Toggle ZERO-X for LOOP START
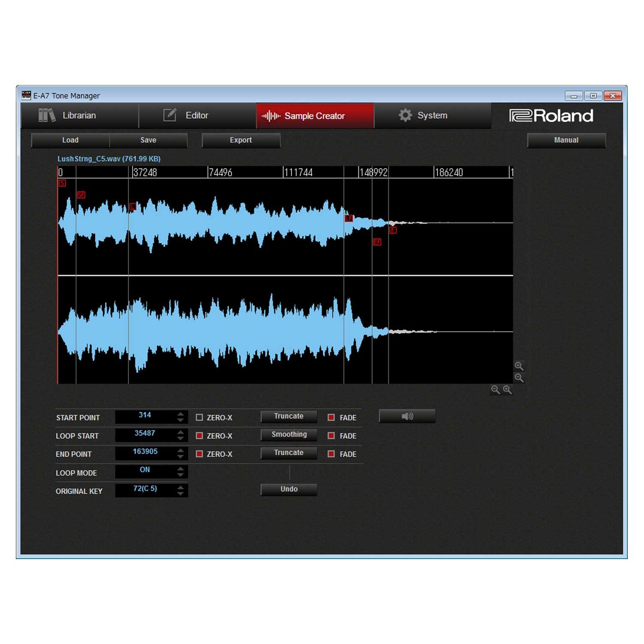The height and width of the screenshot is (644, 644). (199, 435)
